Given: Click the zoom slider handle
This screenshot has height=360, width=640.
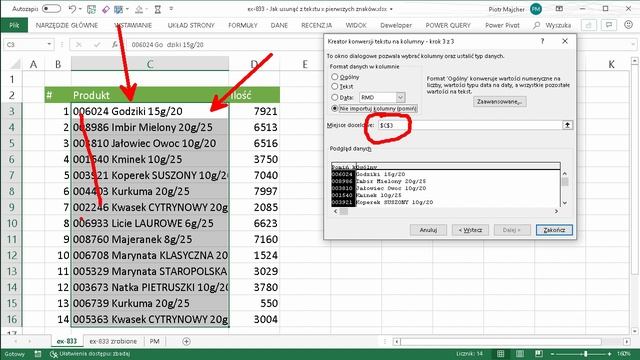Looking at the screenshot, I should tap(586, 354).
